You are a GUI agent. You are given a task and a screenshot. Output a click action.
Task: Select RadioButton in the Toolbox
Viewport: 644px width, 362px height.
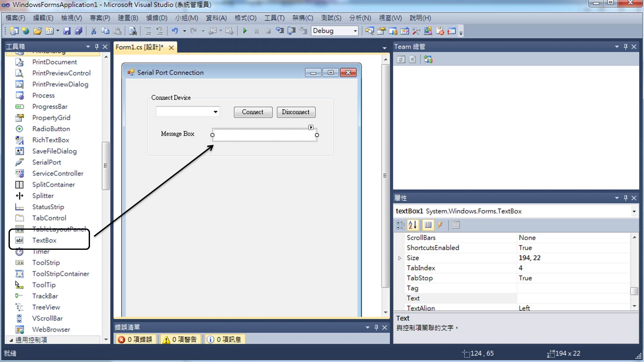point(51,129)
